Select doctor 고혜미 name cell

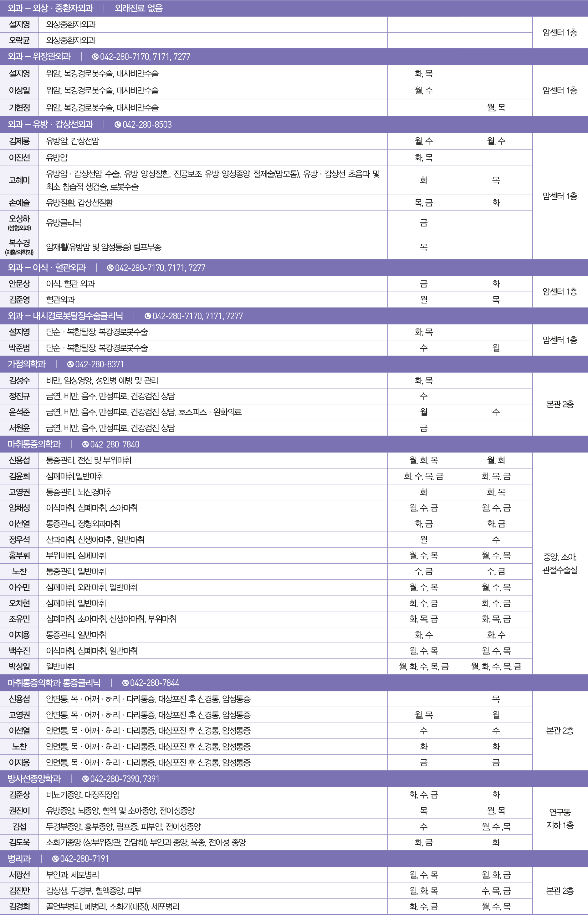point(19,180)
